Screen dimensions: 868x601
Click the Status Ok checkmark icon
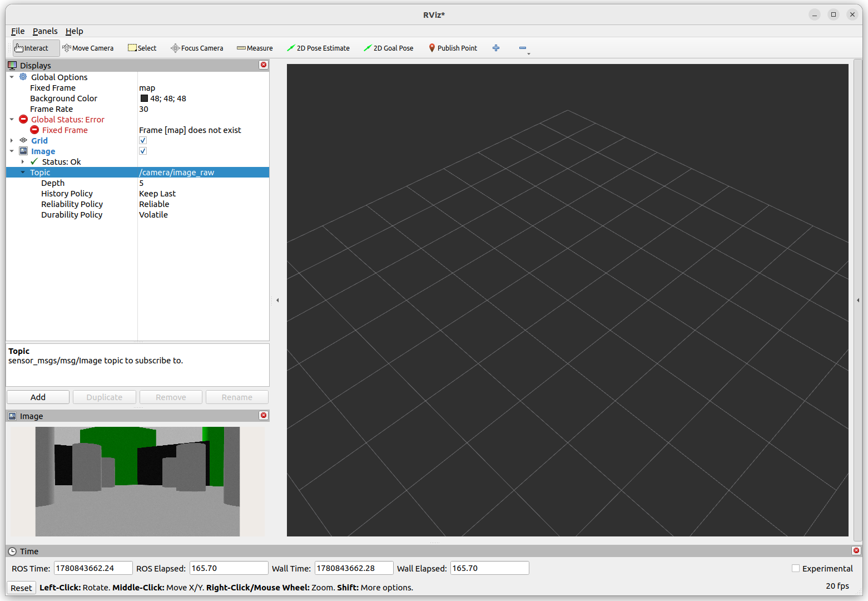(x=34, y=161)
